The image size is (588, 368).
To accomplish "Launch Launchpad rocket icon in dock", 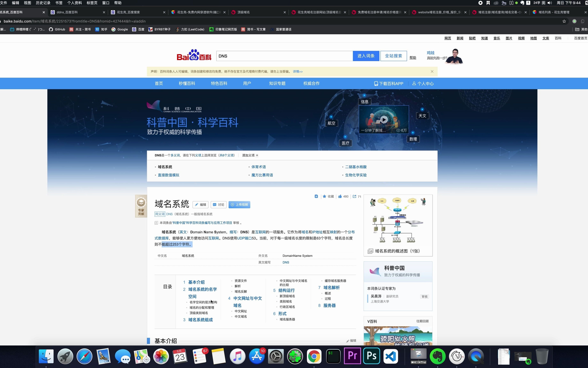I will point(65,356).
